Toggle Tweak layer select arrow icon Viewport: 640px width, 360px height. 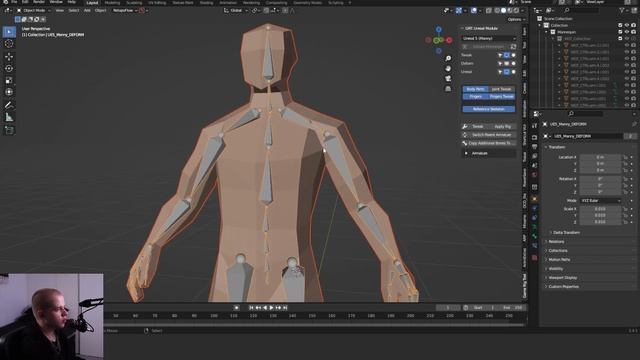pyautogui.click(x=500, y=55)
